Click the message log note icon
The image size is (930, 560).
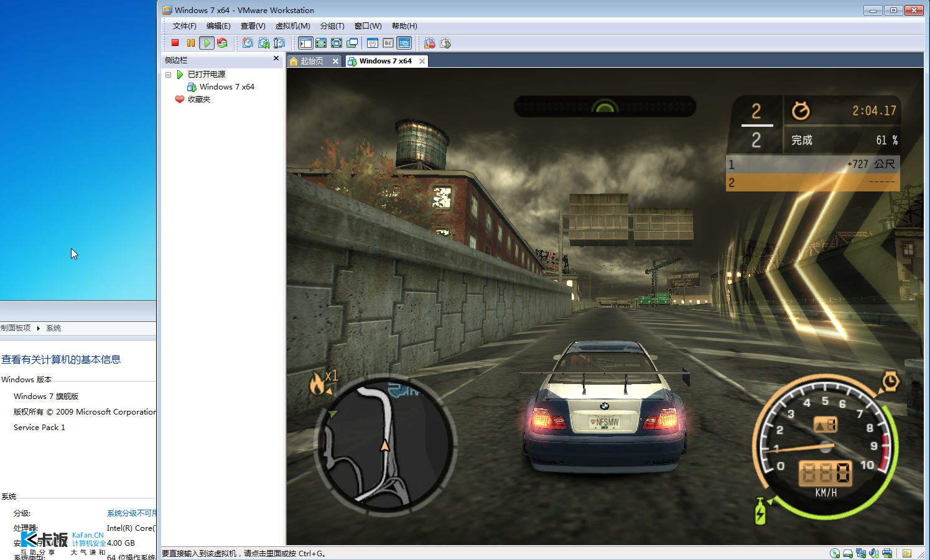point(907,553)
